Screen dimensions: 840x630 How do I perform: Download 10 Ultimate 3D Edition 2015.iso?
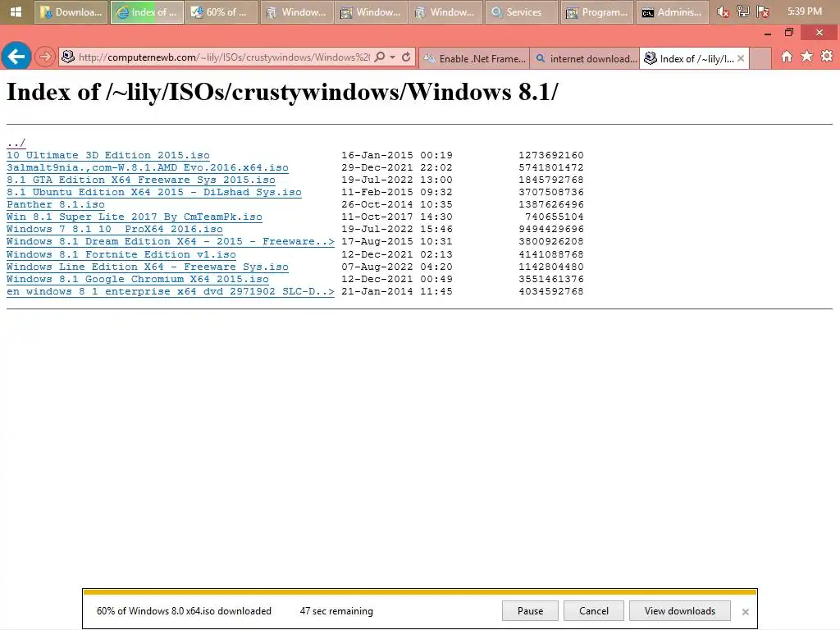click(x=108, y=155)
